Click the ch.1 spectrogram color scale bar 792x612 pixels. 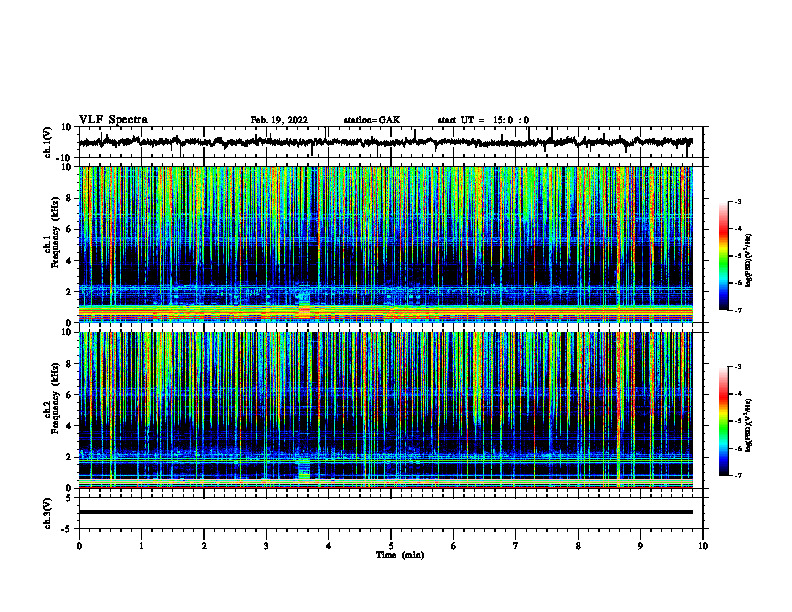[x=724, y=256]
